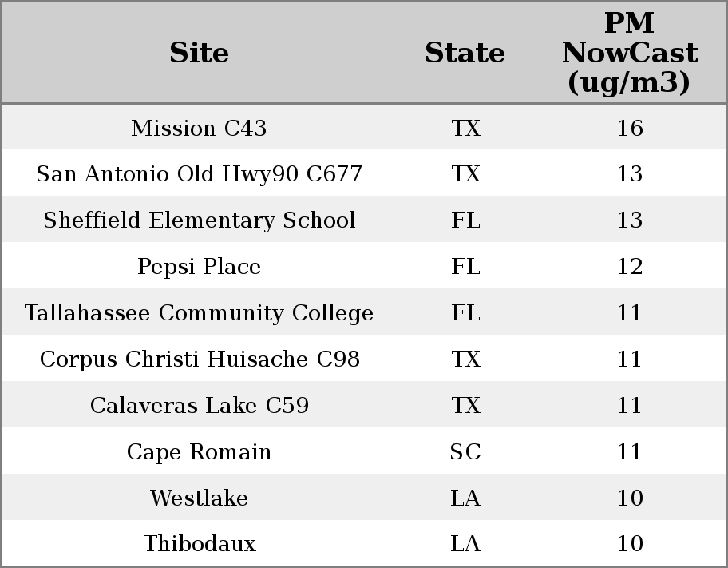Screen dimensions: 728x568
Task: Click the Site column header
Action: point(200,53)
